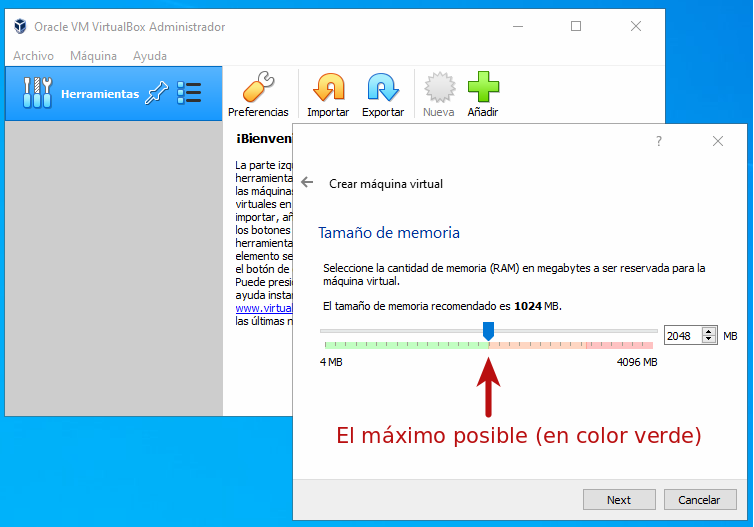
Task: Click the 4096 MB maximum label
Action: tap(637, 362)
